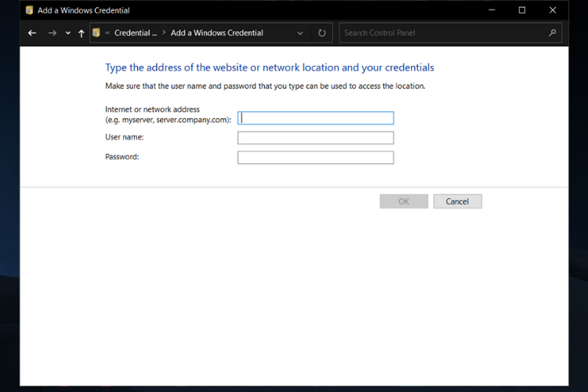Go back using the Back arrow
The width and height of the screenshot is (588, 392).
32,33
